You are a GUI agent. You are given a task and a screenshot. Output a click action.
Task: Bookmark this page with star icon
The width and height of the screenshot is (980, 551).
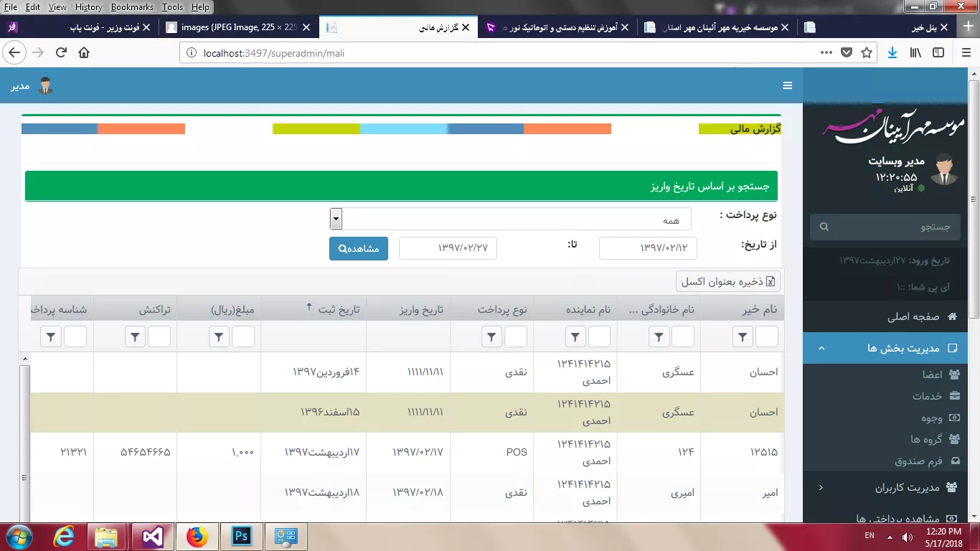(x=867, y=52)
